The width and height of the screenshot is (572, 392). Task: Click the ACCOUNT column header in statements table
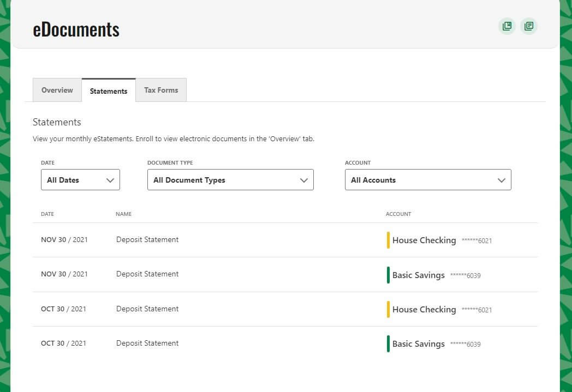(x=398, y=214)
